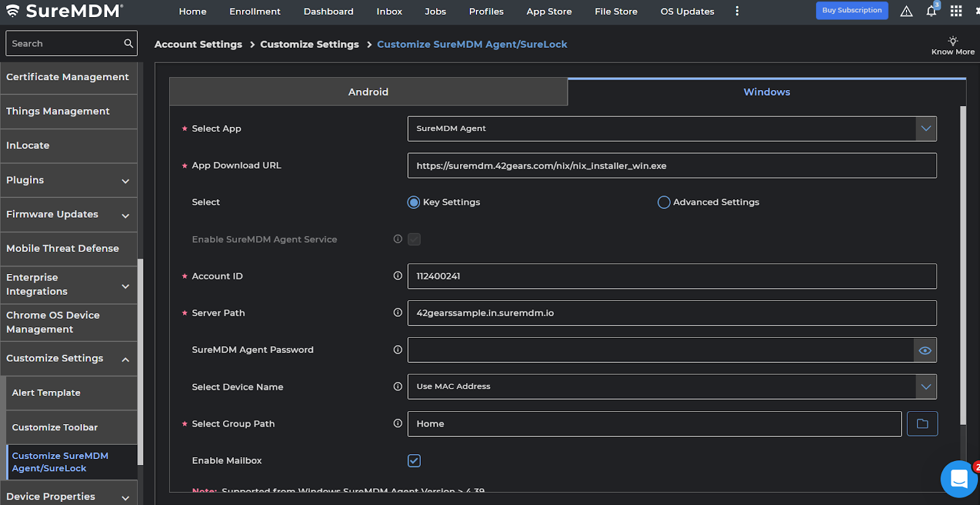Click Account Settings breadcrumb
Image resolution: width=980 pixels, height=505 pixels.
click(198, 44)
